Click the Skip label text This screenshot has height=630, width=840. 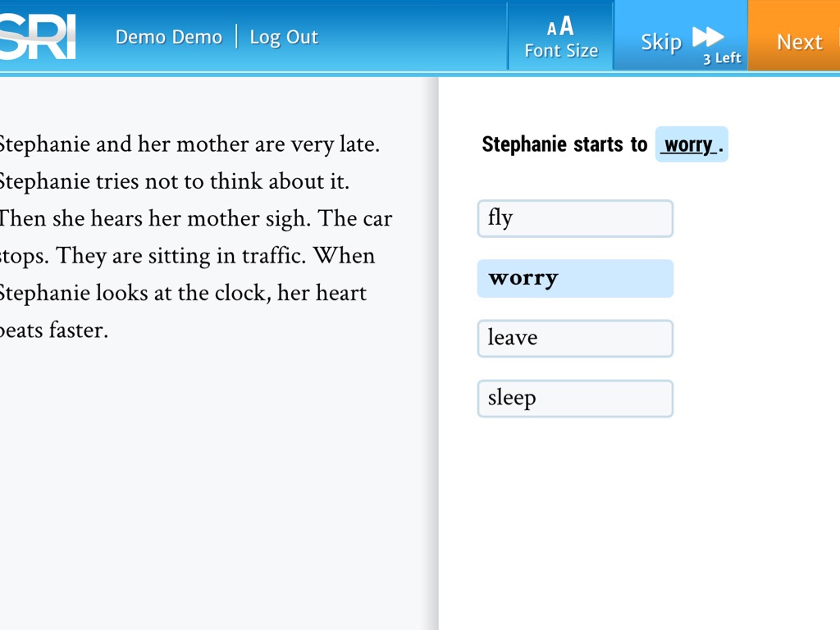coord(661,42)
